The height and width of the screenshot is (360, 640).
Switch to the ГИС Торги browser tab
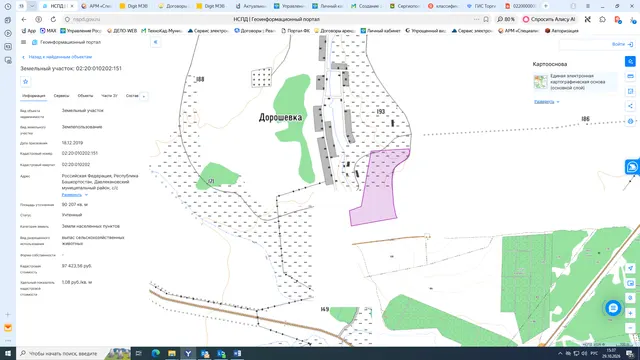click(x=482, y=6)
